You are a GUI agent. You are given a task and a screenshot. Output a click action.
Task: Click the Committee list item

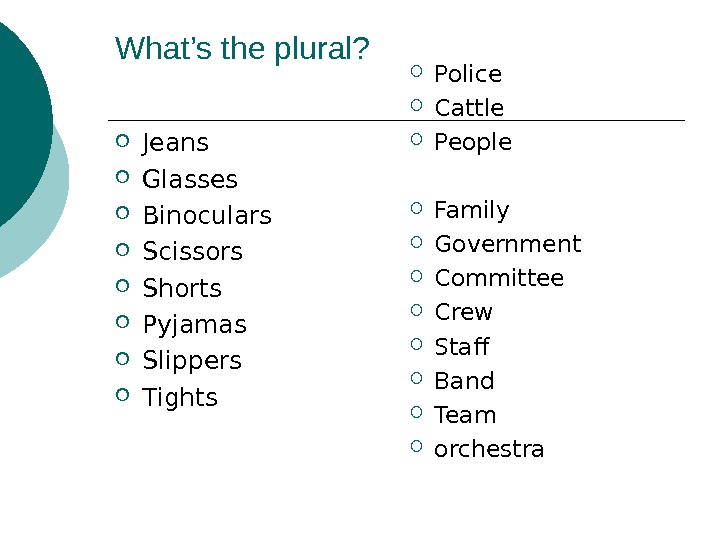499,279
